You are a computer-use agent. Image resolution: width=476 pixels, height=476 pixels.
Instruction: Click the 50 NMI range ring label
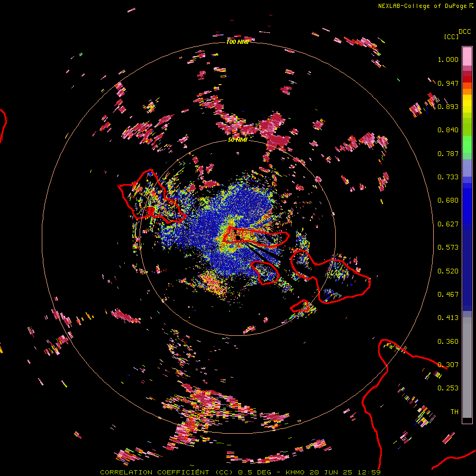(x=237, y=140)
